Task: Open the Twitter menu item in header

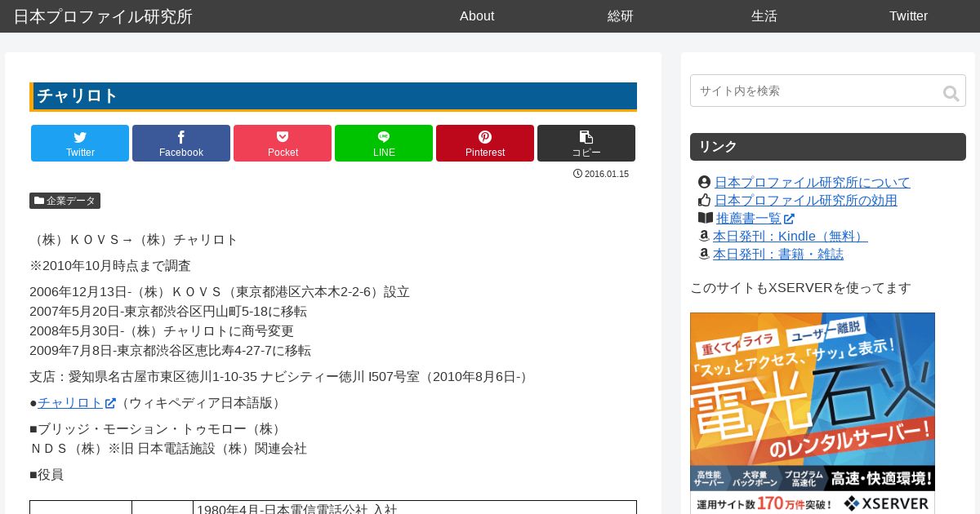Action: coord(908,16)
